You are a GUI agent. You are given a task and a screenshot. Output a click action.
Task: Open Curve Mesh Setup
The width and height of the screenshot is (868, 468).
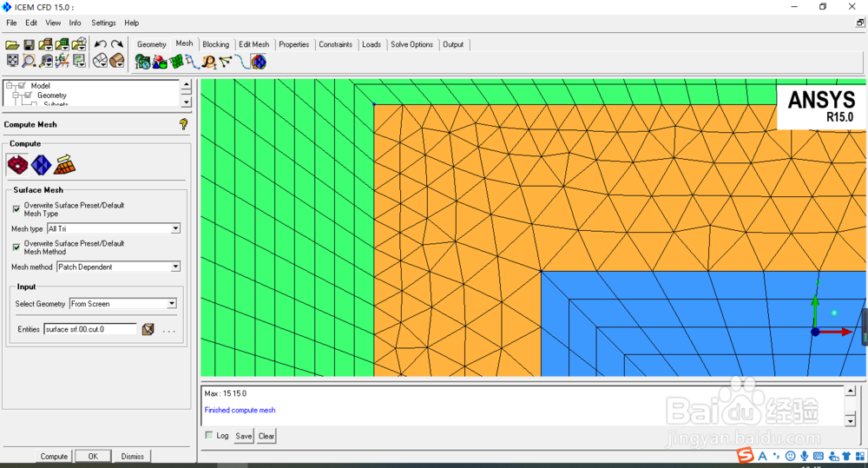tap(192, 62)
